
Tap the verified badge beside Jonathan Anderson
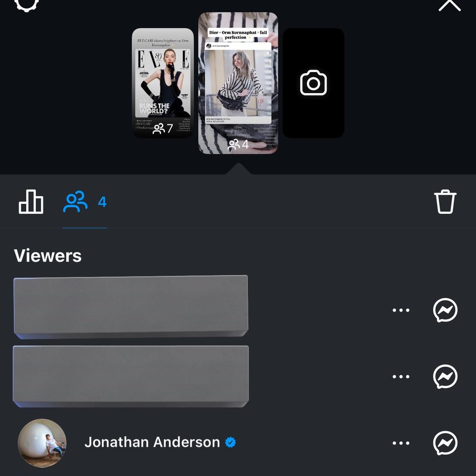pos(231,442)
